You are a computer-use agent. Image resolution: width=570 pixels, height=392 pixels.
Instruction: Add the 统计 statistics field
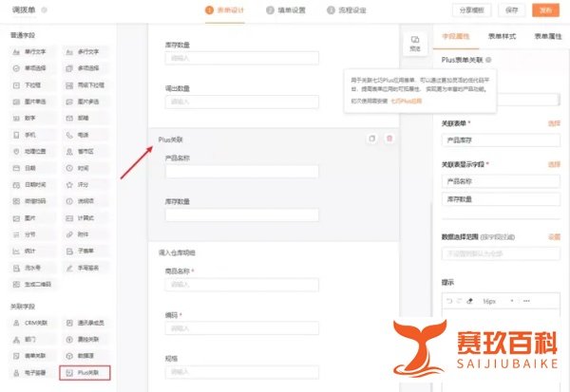tap(32, 251)
